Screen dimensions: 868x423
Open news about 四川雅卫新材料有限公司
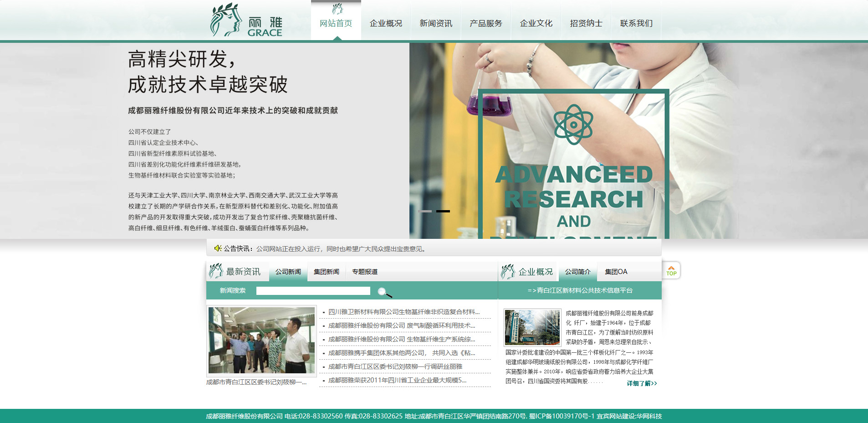tap(403, 312)
